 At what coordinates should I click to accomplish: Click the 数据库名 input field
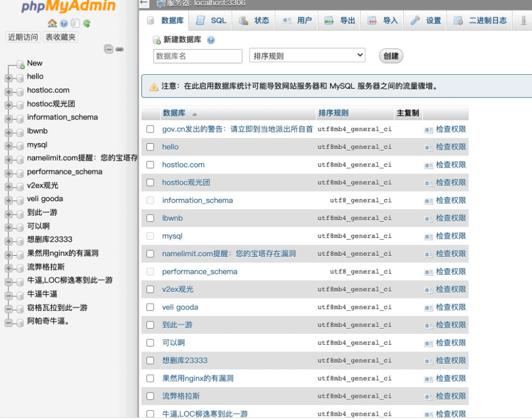pyautogui.click(x=198, y=56)
